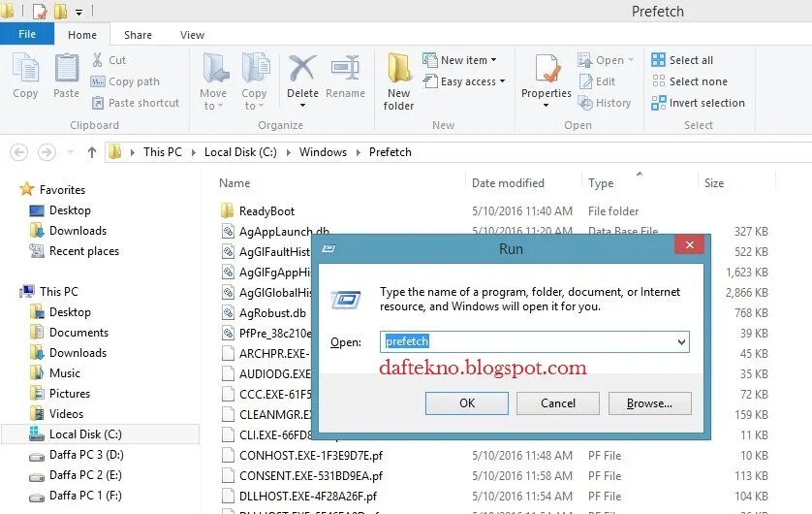The width and height of the screenshot is (812, 514).
Task: Sort by the Date modified column
Action: [508, 183]
